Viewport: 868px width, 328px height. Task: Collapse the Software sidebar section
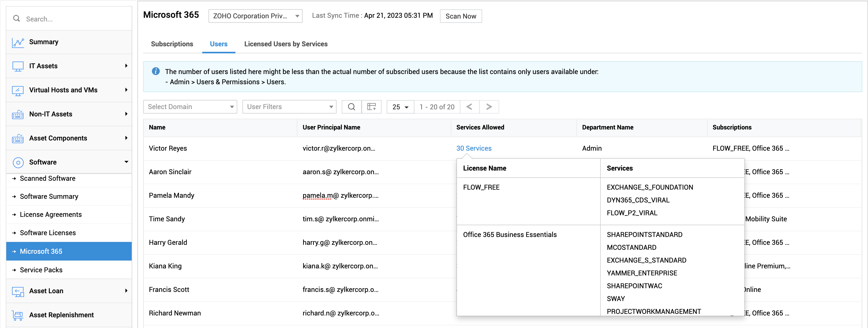click(x=126, y=162)
